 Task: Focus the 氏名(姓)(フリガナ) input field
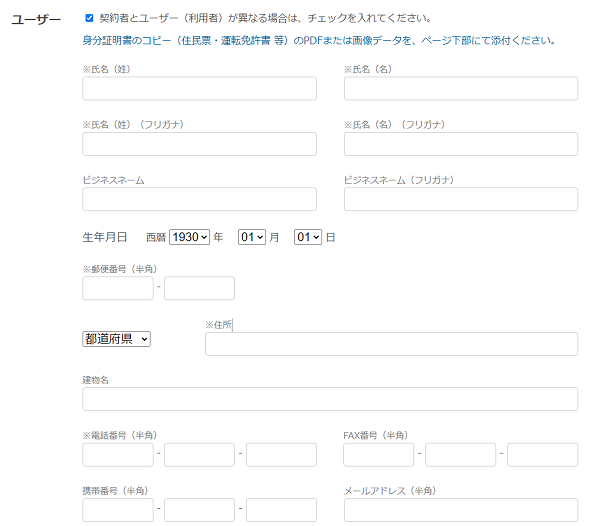[x=199, y=144]
